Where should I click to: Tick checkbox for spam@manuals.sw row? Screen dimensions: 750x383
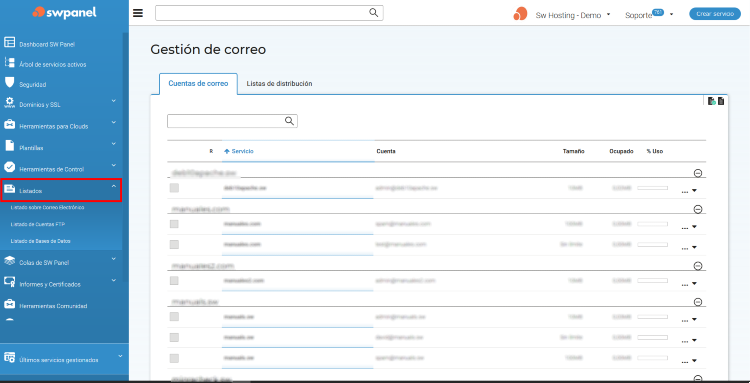click(x=174, y=358)
